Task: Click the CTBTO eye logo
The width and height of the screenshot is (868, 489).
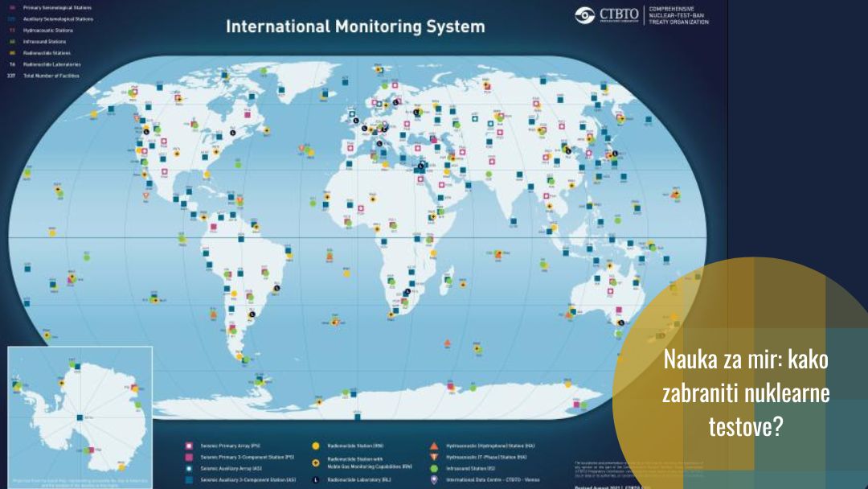Action: [x=584, y=15]
